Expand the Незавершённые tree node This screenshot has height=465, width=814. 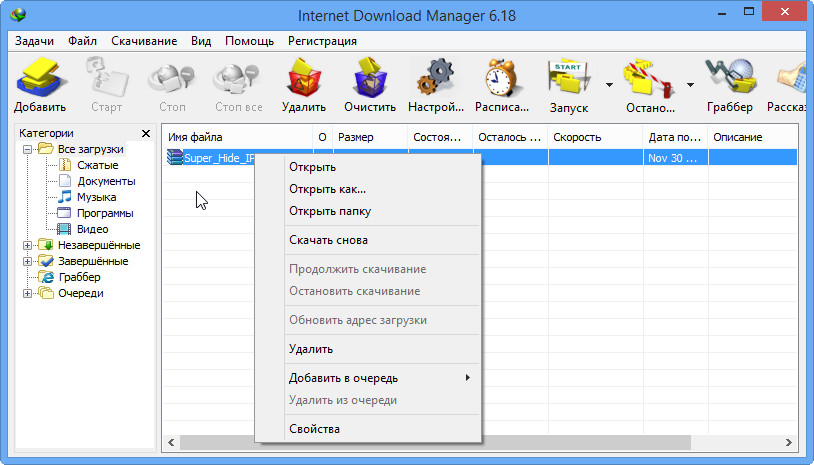[28, 245]
